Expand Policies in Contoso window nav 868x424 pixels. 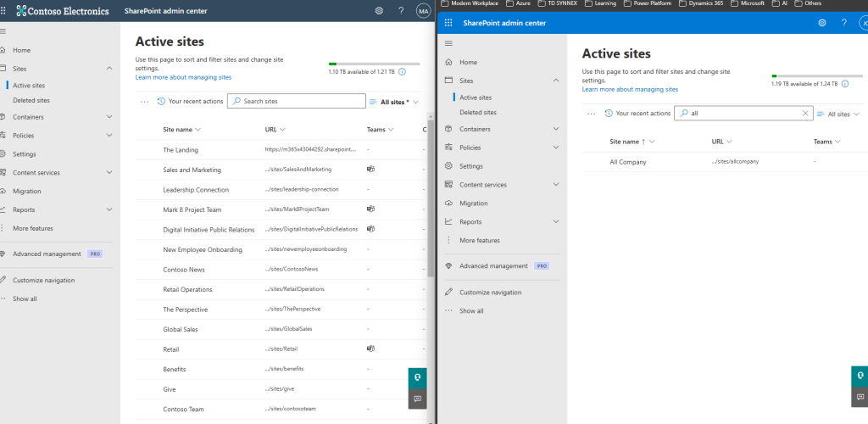click(109, 135)
